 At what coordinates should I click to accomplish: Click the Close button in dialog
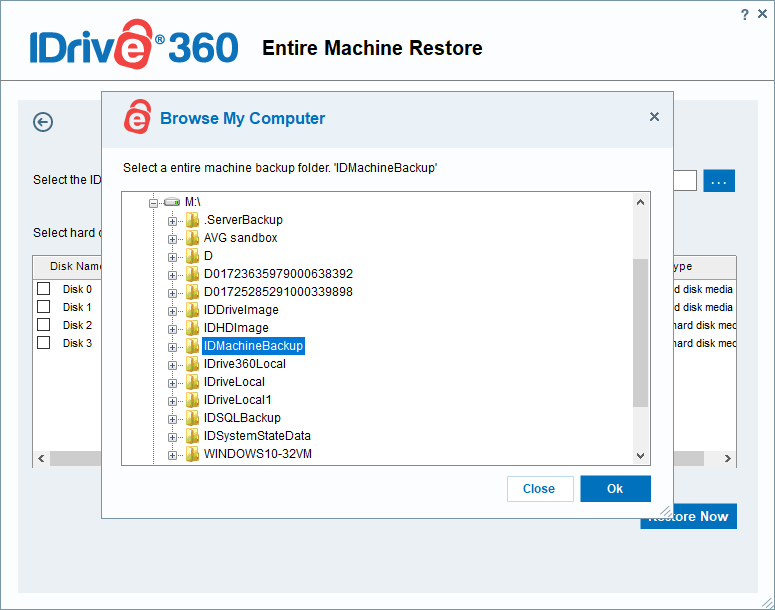pos(539,489)
